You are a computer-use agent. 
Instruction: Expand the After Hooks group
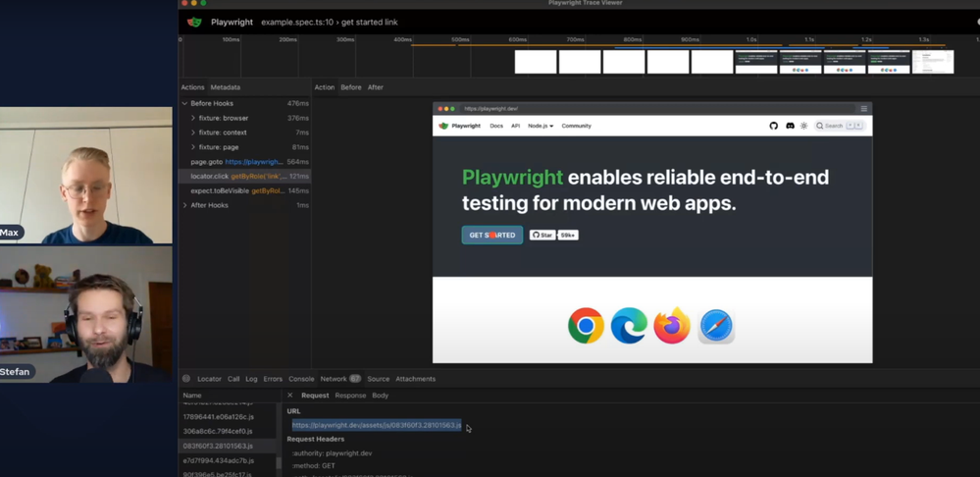184,205
